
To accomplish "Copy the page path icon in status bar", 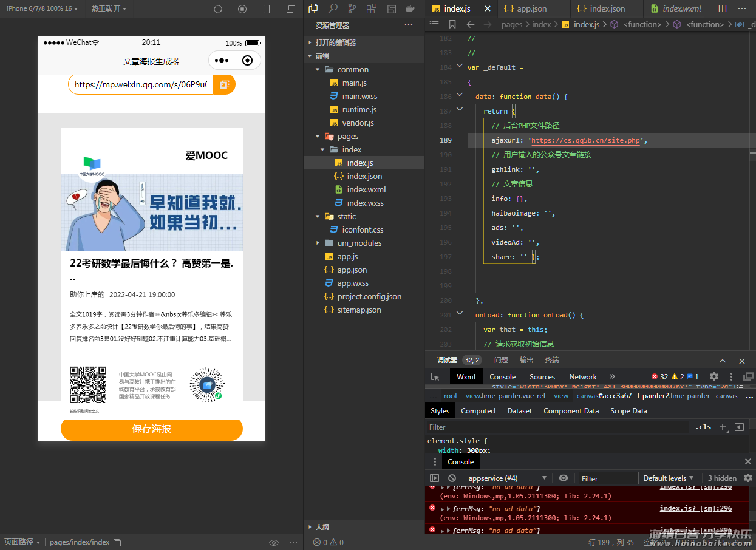I will point(118,542).
